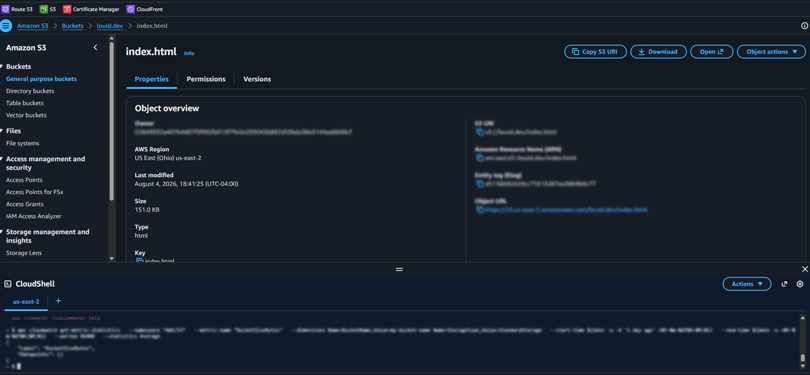
Task: Open IAM Access Analyzer
Action: point(34,216)
